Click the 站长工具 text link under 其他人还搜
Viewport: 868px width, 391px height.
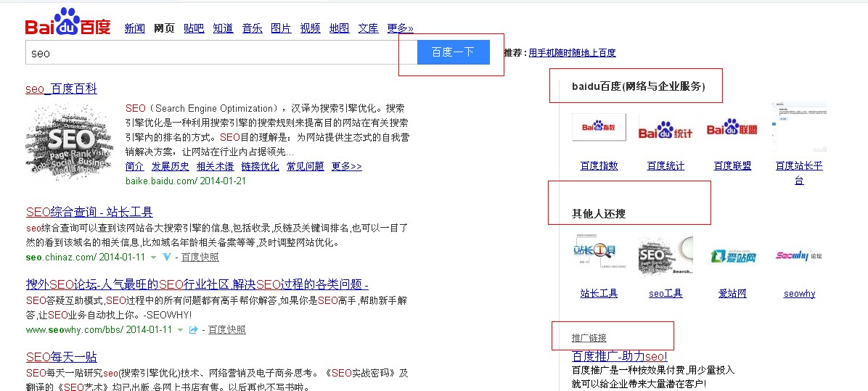click(x=599, y=294)
